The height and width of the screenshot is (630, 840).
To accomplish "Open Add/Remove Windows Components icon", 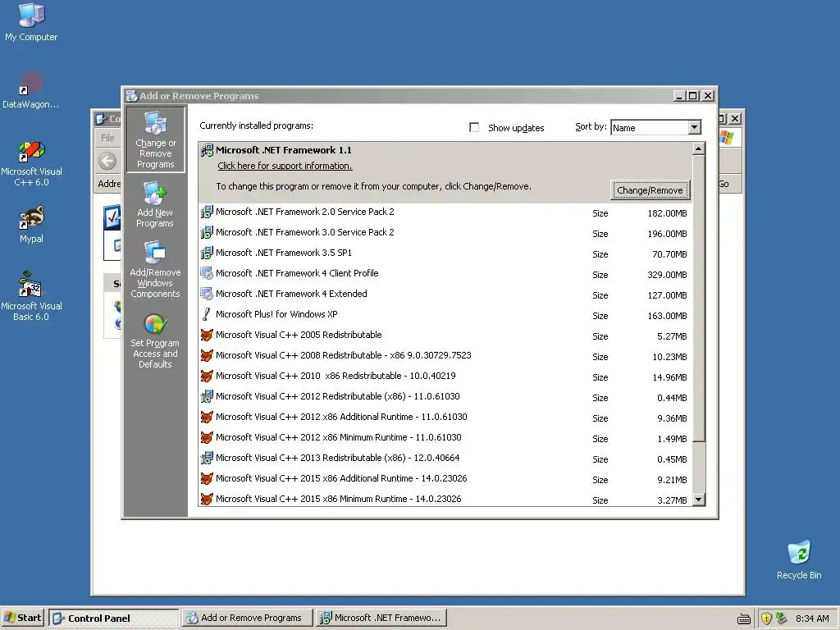I will [x=155, y=269].
